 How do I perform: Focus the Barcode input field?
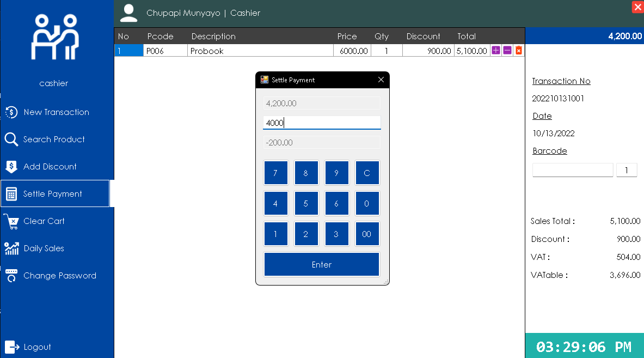(x=573, y=170)
